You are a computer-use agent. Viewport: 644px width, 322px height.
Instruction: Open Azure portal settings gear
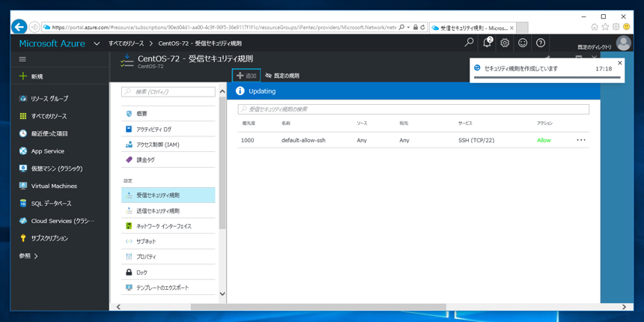point(505,43)
